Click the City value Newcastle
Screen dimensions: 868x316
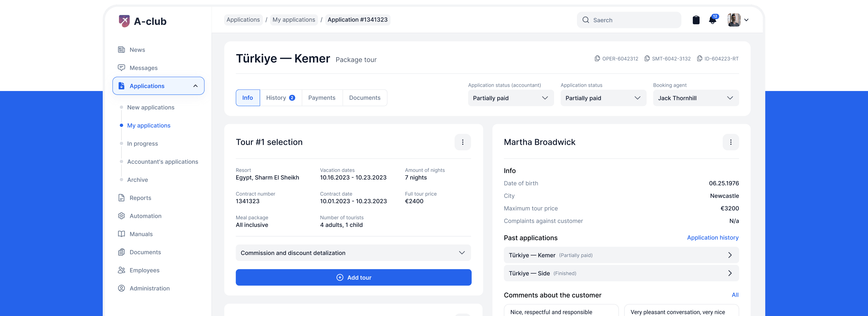(724, 196)
